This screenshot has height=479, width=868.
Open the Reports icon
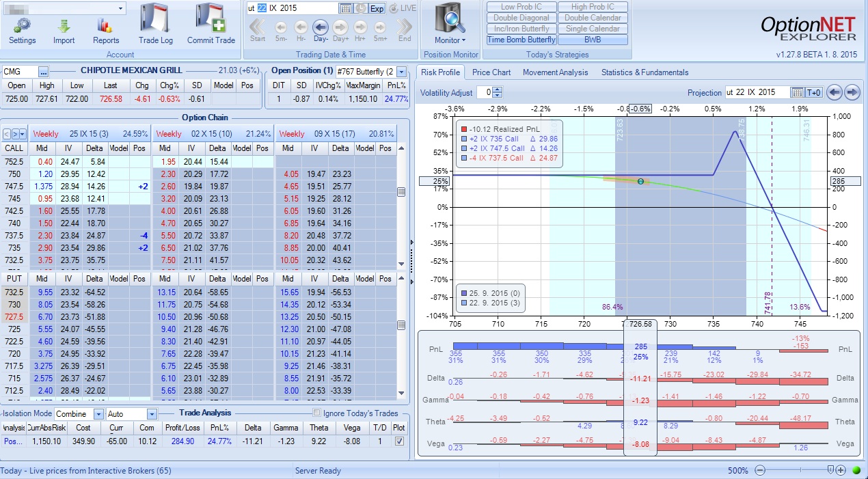pyautogui.click(x=106, y=26)
